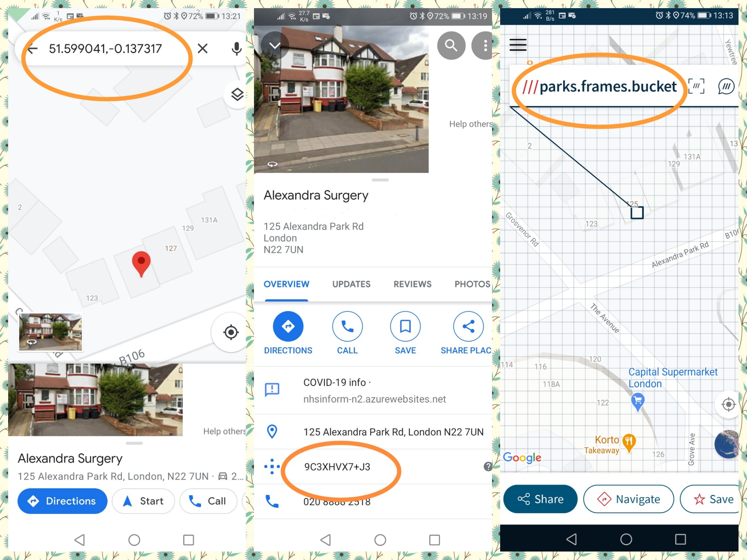The image size is (747, 560).
Task: Tap the Alexandra Surgery title in left phone
Action: click(x=70, y=458)
